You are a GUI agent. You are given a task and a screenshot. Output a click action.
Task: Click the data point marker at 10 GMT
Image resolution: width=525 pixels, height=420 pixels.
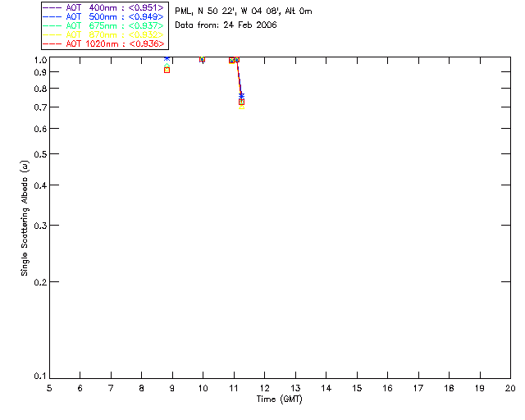pos(202,59)
